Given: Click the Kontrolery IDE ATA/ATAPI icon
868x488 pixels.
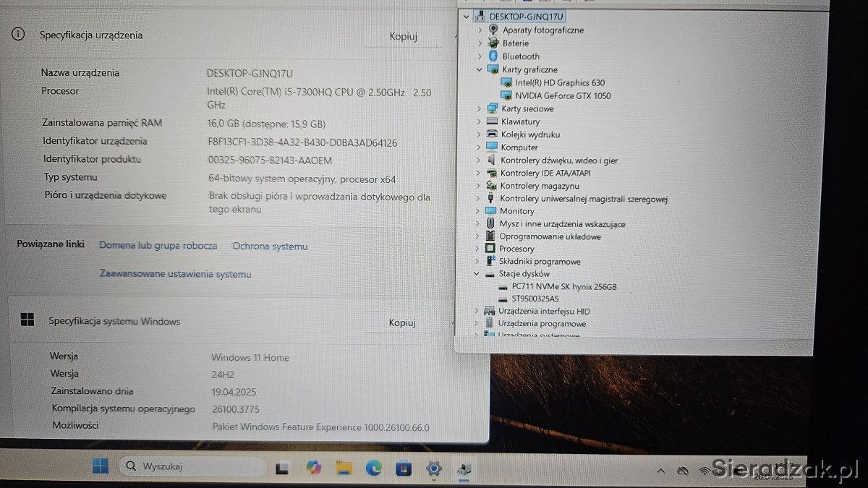Looking at the screenshot, I should point(492,173).
